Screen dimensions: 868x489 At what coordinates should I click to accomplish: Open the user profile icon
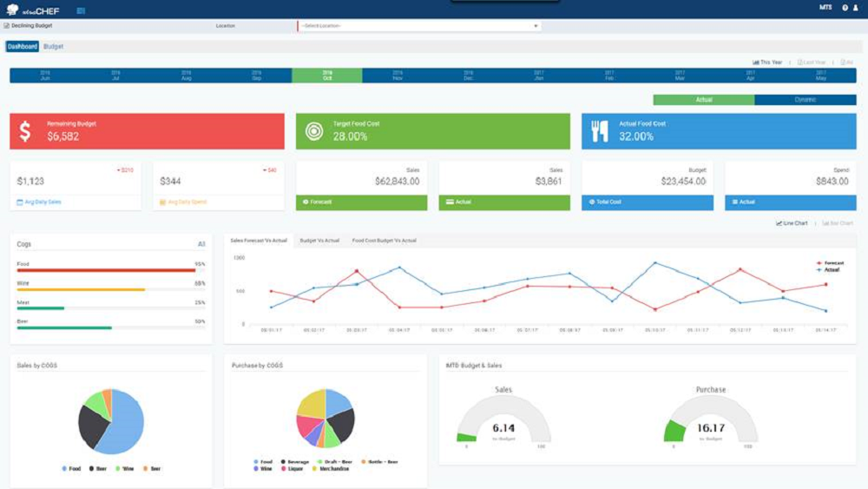[x=855, y=8]
